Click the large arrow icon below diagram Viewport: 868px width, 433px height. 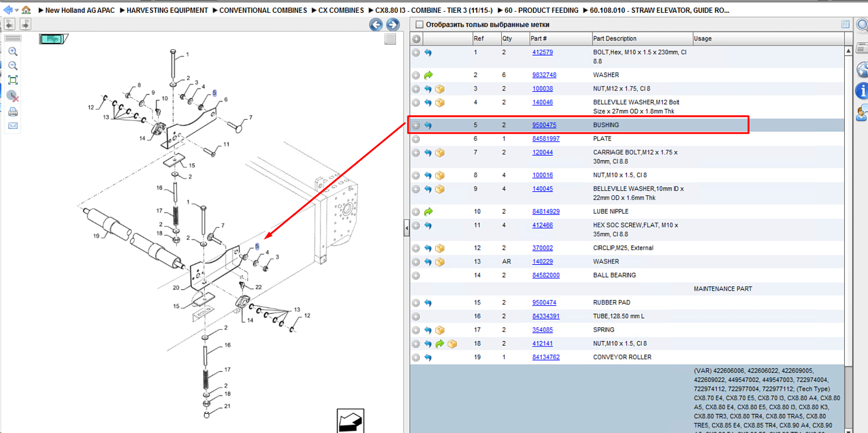(x=350, y=420)
